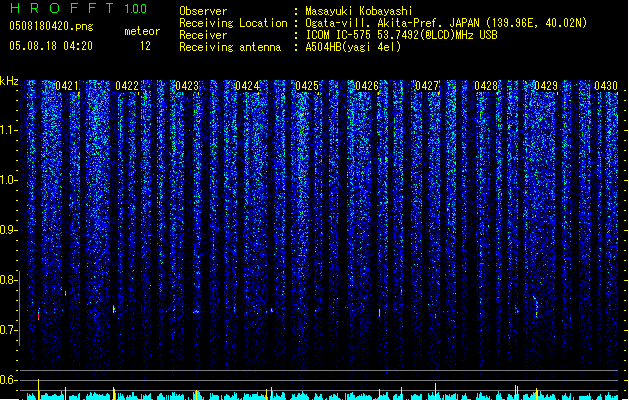Click the Ogata-vill. Akita-Pref. JAPAN location text
Screen dimensions: 629x400
pos(446,23)
